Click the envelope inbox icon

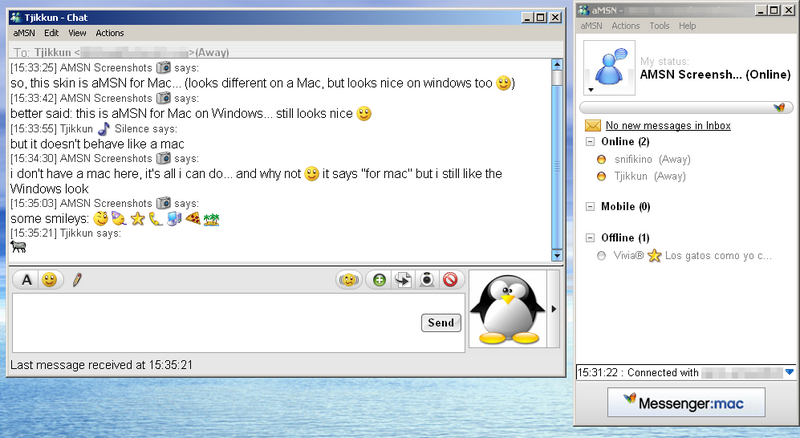[593, 126]
